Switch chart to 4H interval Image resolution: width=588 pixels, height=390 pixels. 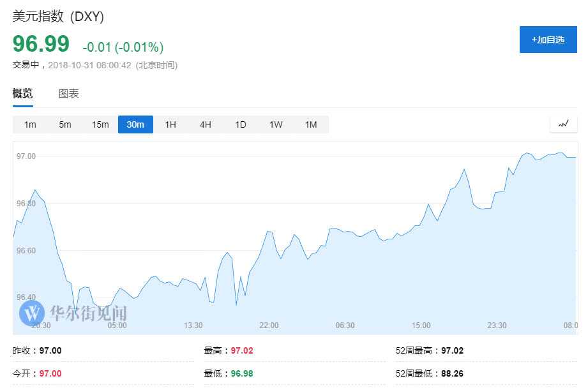click(206, 124)
